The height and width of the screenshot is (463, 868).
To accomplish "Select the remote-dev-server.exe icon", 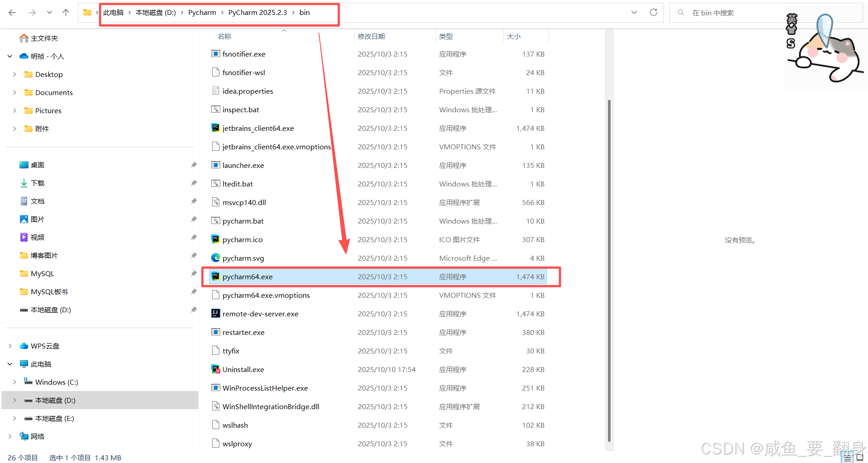I will coord(216,314).
